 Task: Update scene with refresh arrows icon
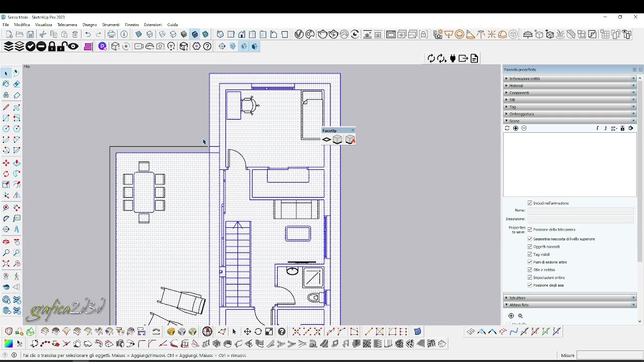pyautogui.click(x=507, y=128)
